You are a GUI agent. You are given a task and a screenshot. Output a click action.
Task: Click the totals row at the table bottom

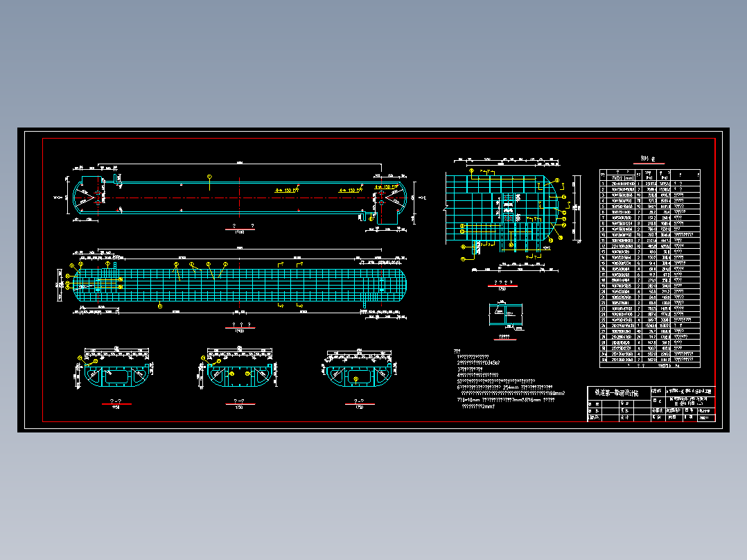click(x=650, y=365)
